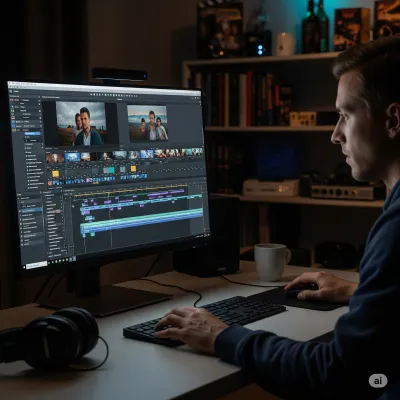Select the highlighted blue item in the left panel

(x=33, y=133)
